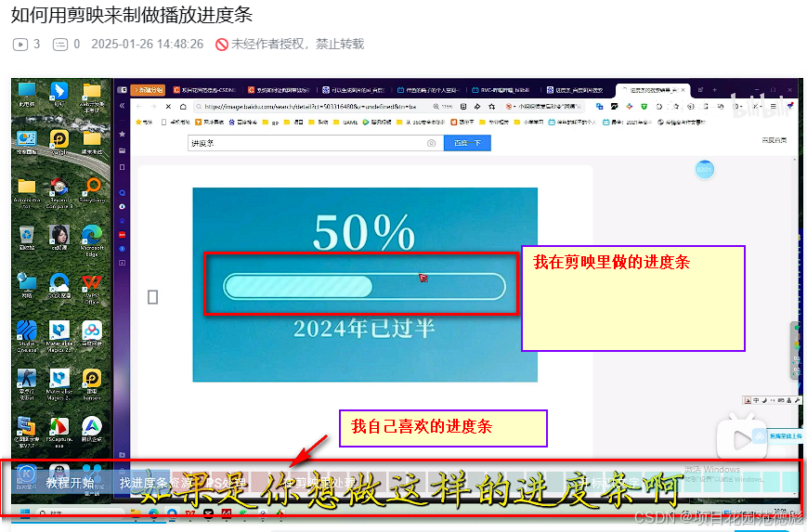
Task: Click the comment count icon
Action: (x=60, y=45)
